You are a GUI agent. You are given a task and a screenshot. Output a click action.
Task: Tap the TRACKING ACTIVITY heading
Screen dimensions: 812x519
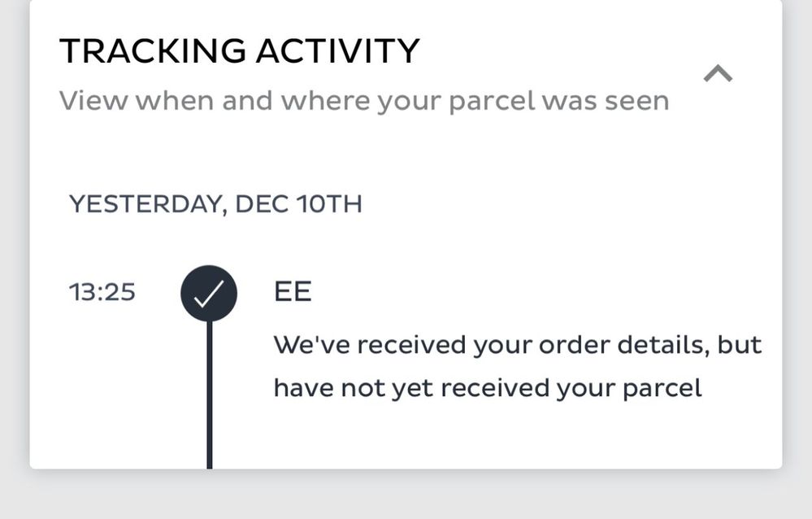(x=240, y=51)
